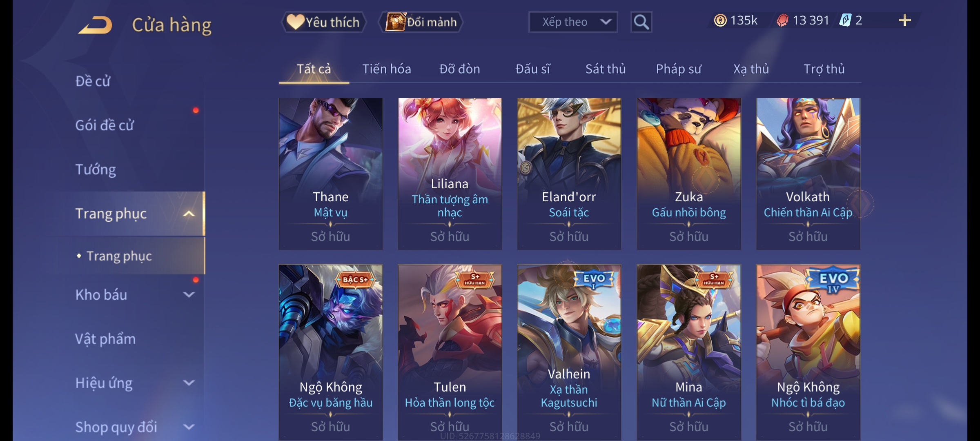Switch to the Tiến hóa tab
Viewport: 980px width, 441px height.
click(386, 69)
